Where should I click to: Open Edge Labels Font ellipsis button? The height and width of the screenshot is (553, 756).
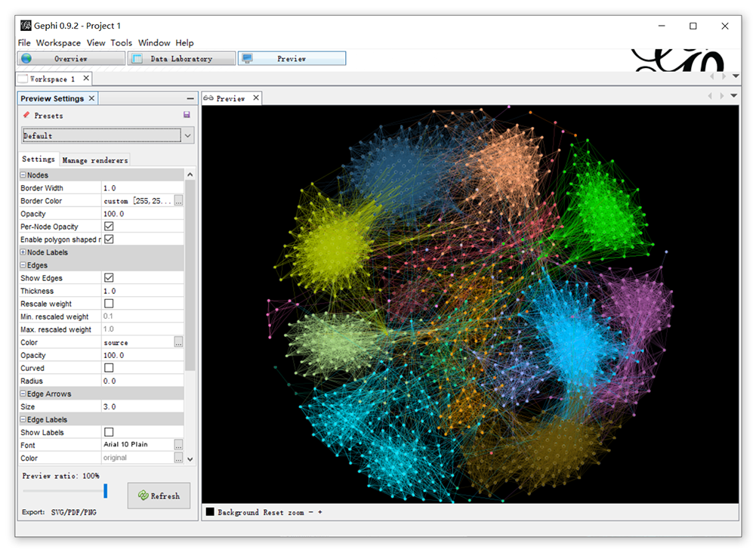point(178,444)
